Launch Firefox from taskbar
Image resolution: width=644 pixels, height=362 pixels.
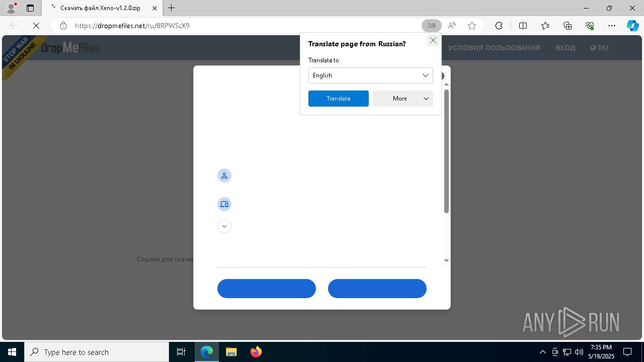[256, 352]
